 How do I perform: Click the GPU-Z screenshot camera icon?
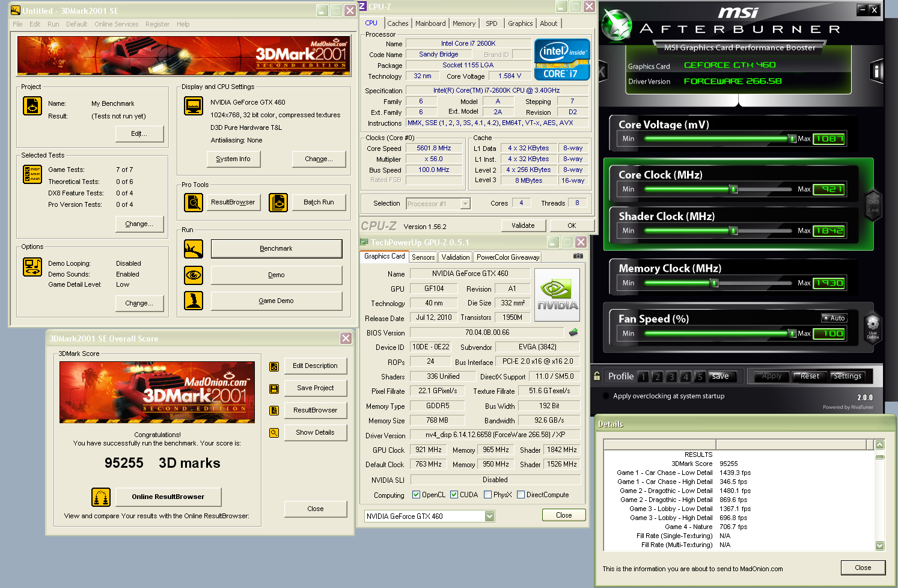pos(578,256)
